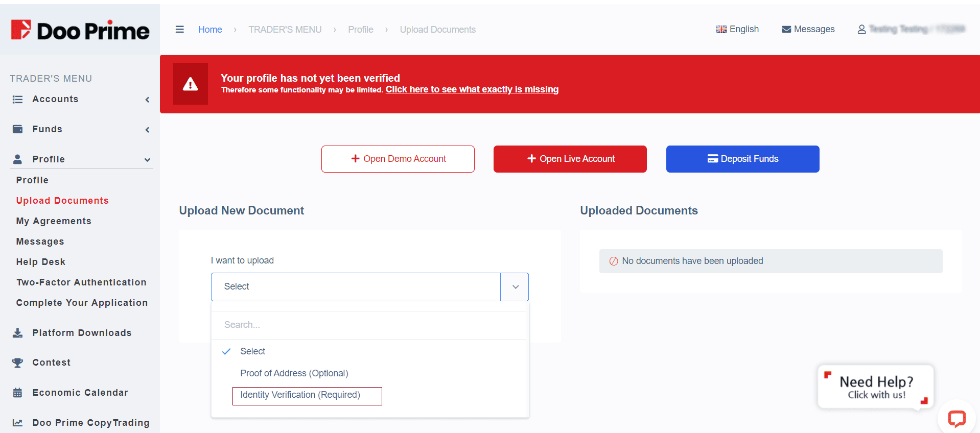Click 'Click here to see what exactly is missing' link
980x433 pixels.
coord(472,89)
